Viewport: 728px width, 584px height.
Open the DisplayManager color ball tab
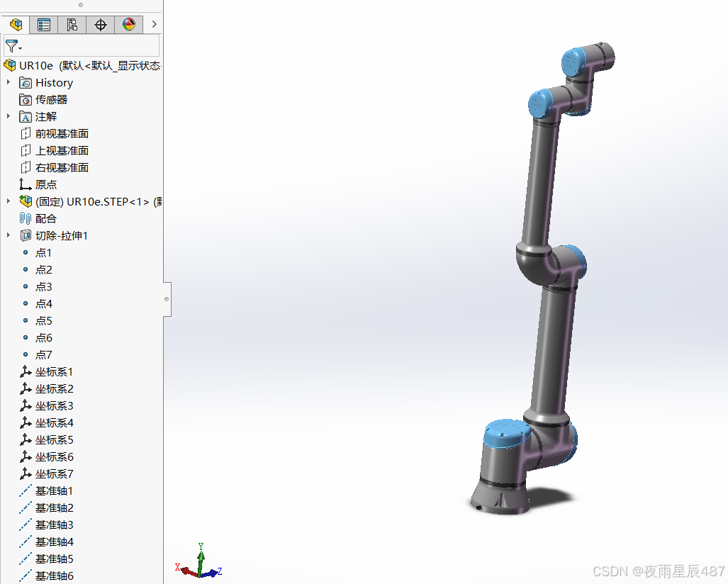pos(128,24)
